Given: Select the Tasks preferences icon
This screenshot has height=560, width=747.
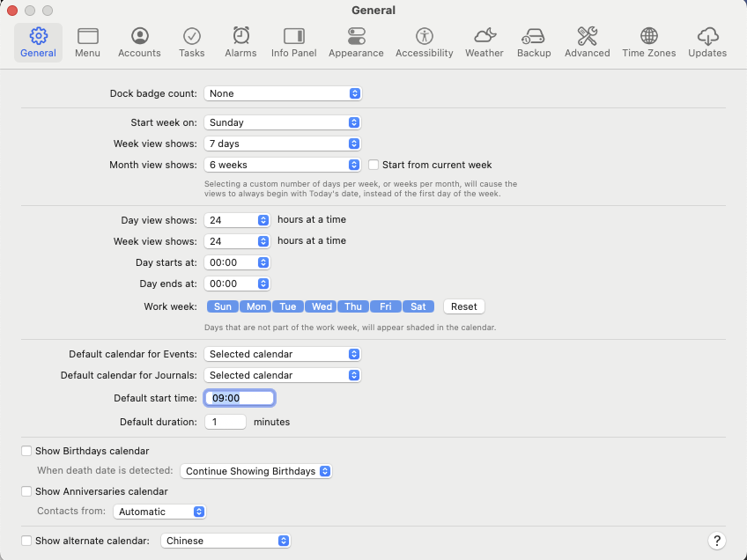Looking at the screenshot, I should [191, 41].
